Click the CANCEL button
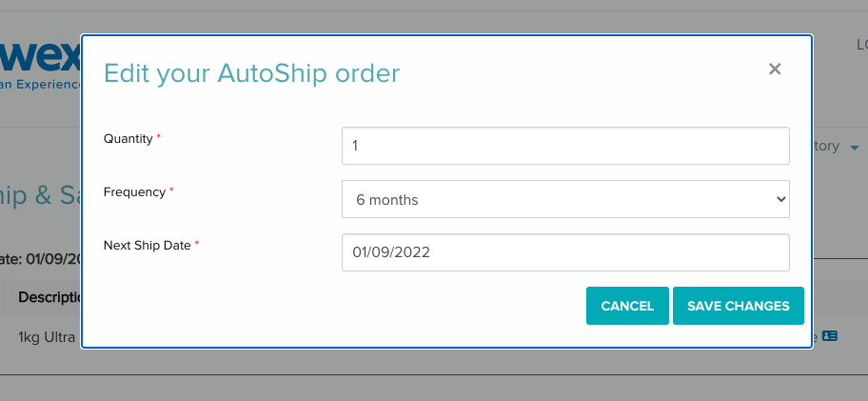868x401 pixels. pyautogui.click(x=627, y=306)
